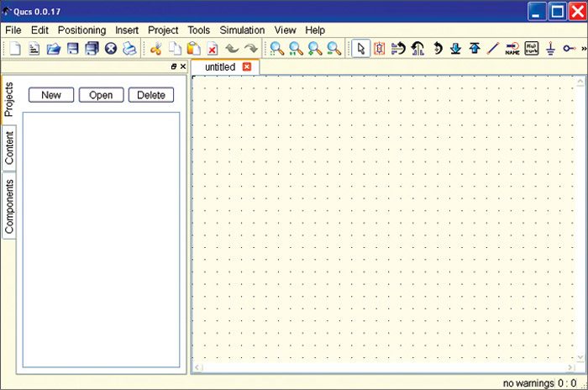The height and width of the screenshot is (390, 588).
Task: Click the print icon in toolbar
Action: (x=129, y=49)
